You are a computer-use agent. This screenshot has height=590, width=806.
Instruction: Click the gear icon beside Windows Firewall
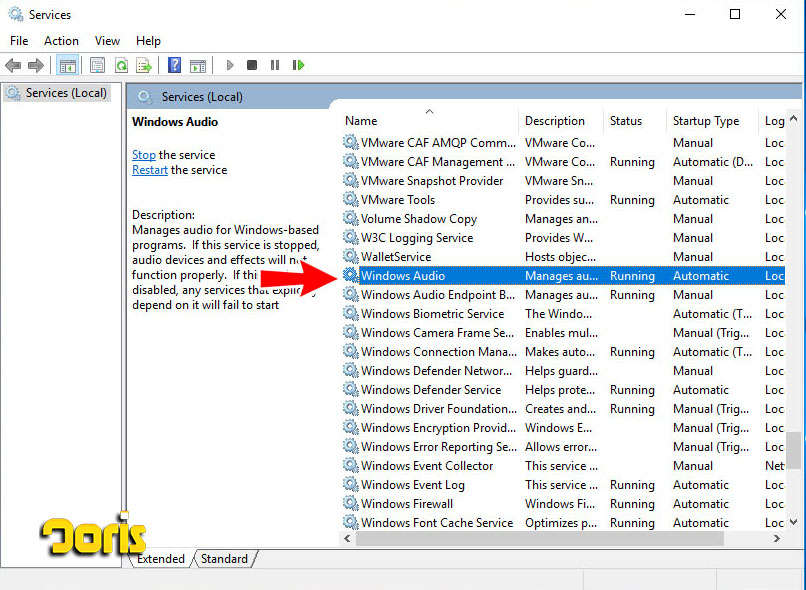[x=351, y=504]
